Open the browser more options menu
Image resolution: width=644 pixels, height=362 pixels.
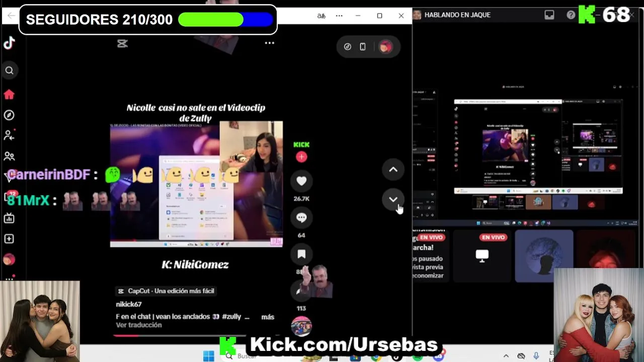point(339,16)
